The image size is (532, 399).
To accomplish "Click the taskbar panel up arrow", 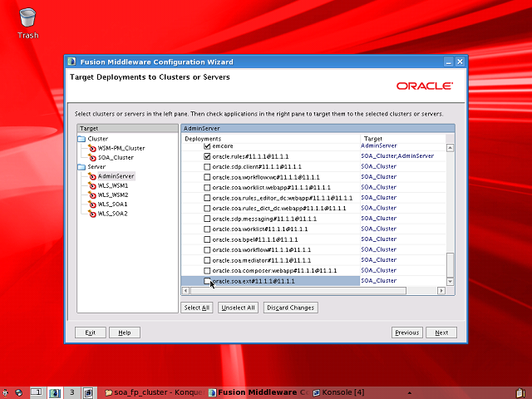I will pos(410,393).
